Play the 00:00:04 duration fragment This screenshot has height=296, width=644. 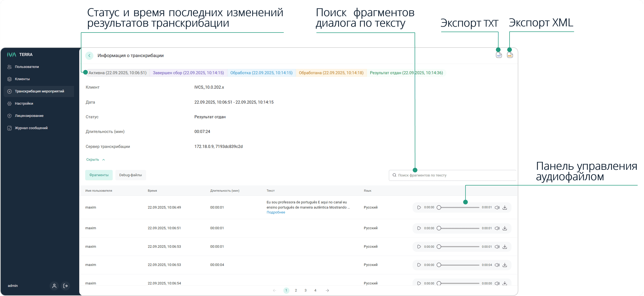point(419,265)
